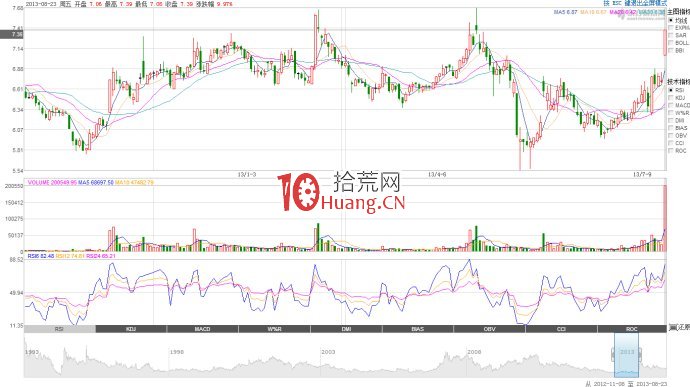This screenshot has width=690, height=387.
Task: Switch to the MACD tab below the chart
Action: [x=203, y=329]
